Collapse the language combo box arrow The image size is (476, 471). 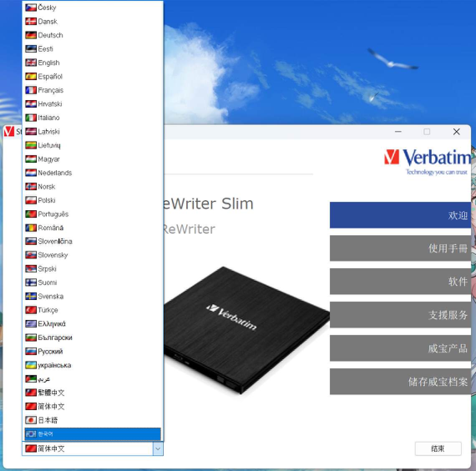coord(157,449)
